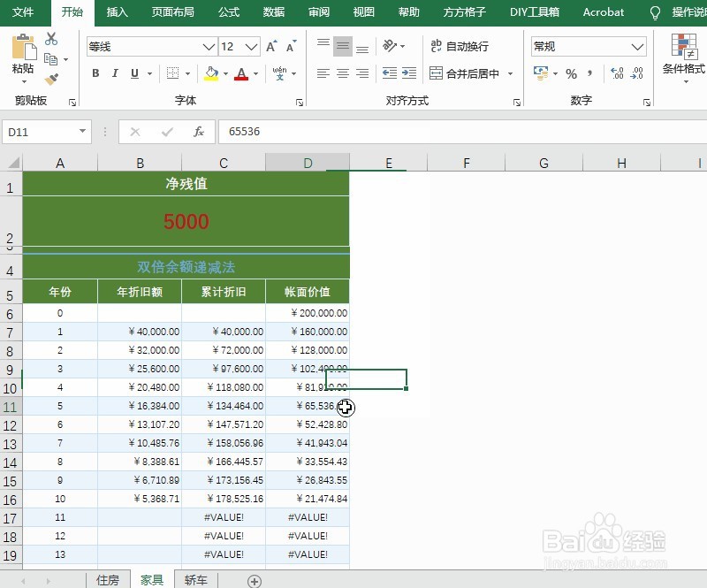Apply yellow fill color bucket

[211, 73]
